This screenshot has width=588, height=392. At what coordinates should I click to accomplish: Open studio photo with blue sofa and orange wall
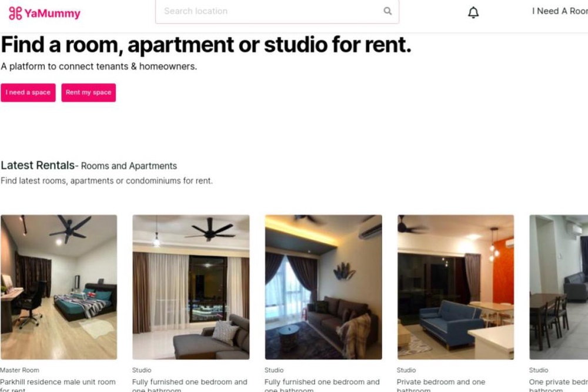456,287
